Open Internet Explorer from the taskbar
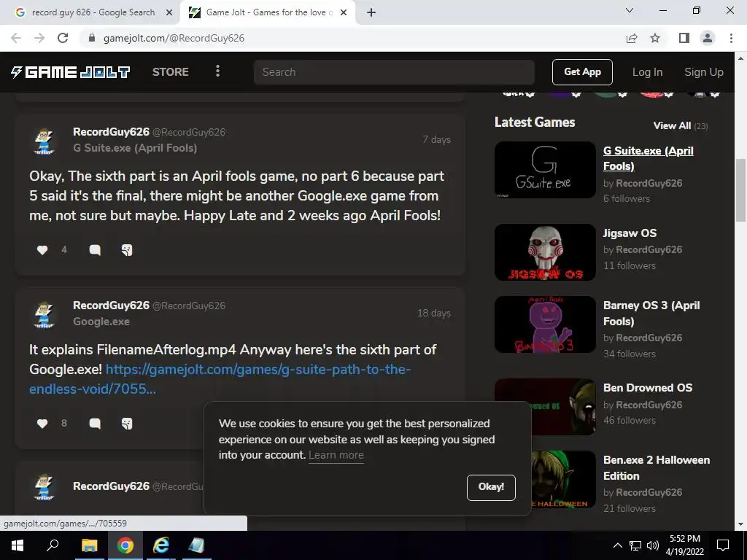This screenshot has width=747, height=560. click(x=161, y=545)
